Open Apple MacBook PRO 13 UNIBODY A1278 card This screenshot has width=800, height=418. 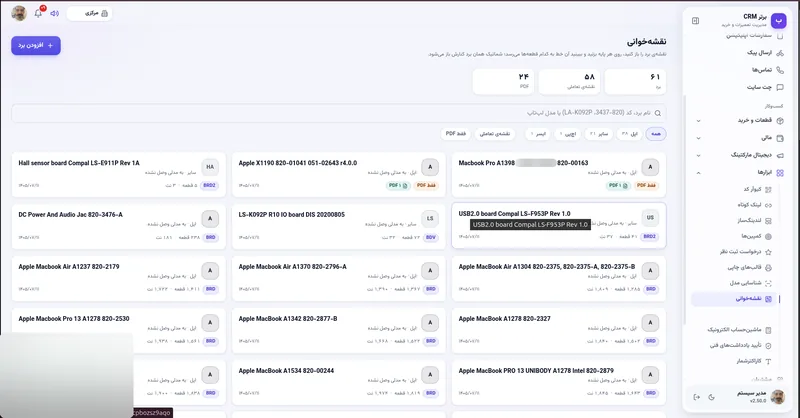(559, 382)
